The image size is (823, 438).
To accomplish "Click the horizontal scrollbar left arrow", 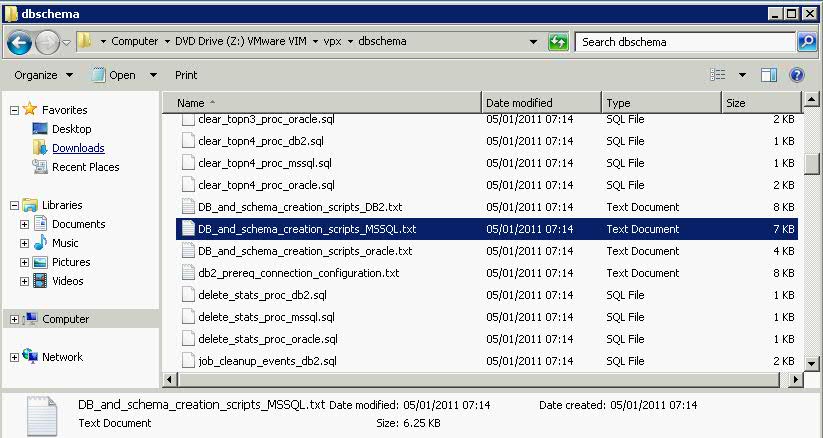I will click(170, 379).
